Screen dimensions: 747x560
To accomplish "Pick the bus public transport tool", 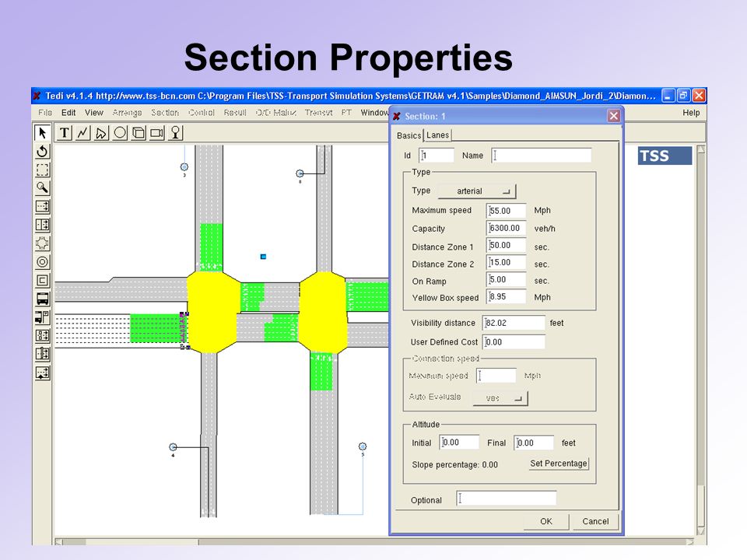I will click(x=42, y=299).
